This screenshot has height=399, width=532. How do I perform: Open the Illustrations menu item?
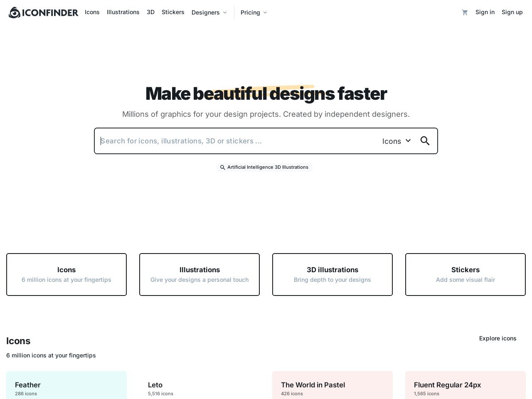click(123, 12)
